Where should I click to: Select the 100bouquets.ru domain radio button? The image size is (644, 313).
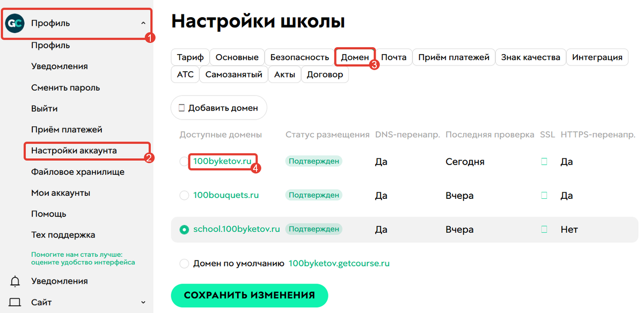pos(184,196)
